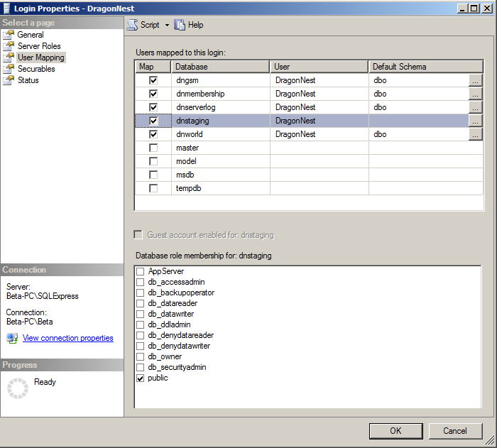Uncheck the dngsm map checkbox
The image size is (497, 448).
(x=153, y=80)
